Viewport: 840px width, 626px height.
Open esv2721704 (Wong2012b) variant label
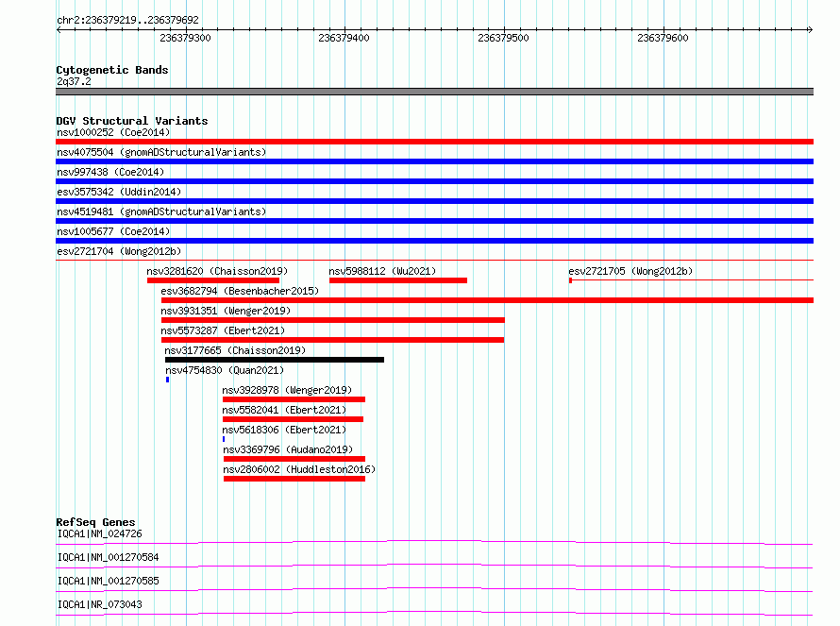(119, 251)
